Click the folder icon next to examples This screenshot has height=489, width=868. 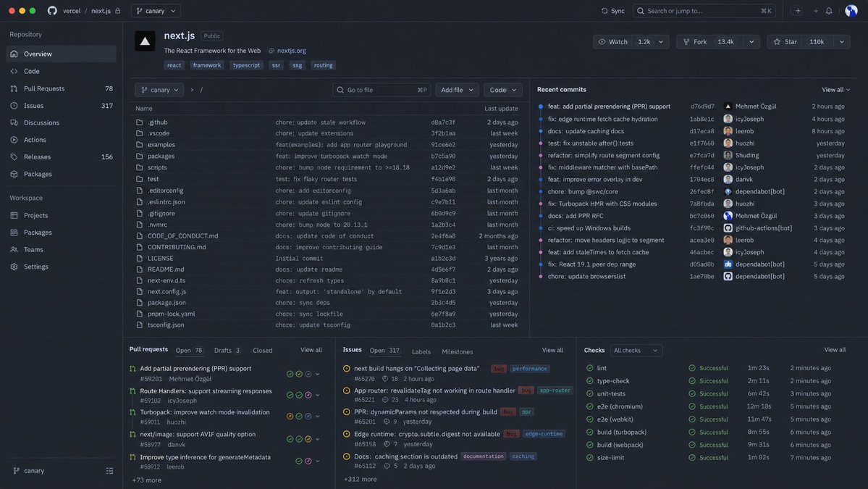point(140,145)
